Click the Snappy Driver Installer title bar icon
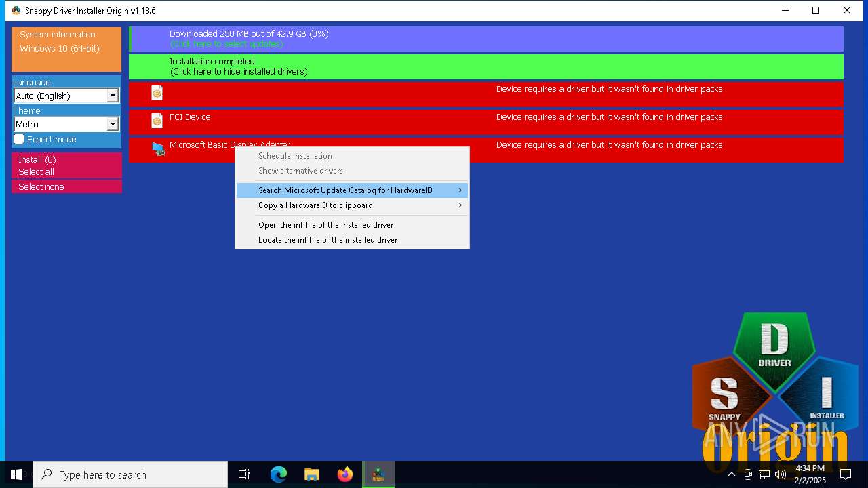Image resolution: width=868 pixels, height=488 pixels. pos(16,11)
